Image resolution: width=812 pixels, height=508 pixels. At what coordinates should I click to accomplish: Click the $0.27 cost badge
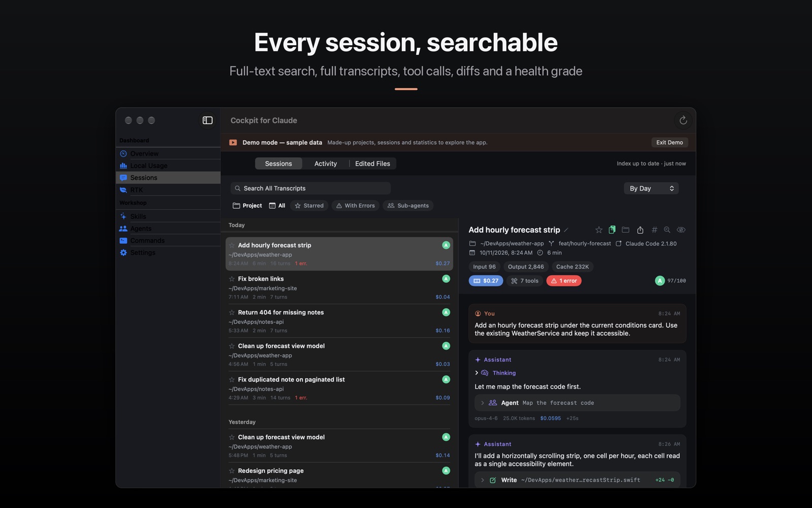click(486, 281)
